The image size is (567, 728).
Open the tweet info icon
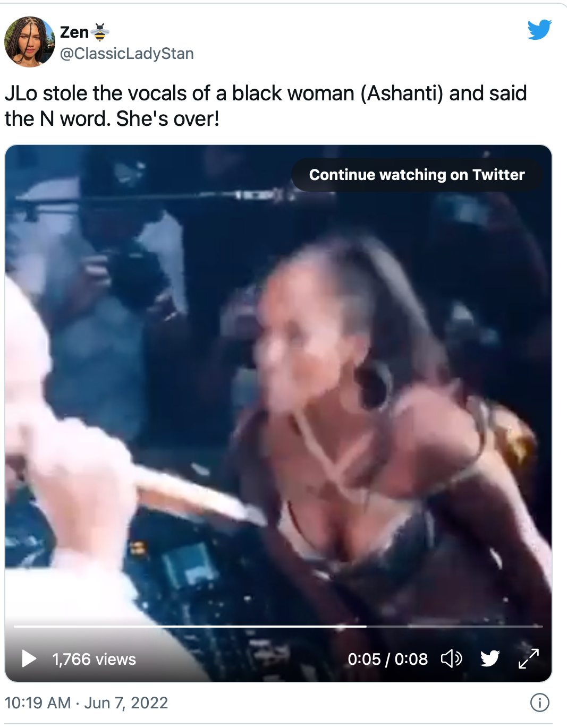coord(540,703)
